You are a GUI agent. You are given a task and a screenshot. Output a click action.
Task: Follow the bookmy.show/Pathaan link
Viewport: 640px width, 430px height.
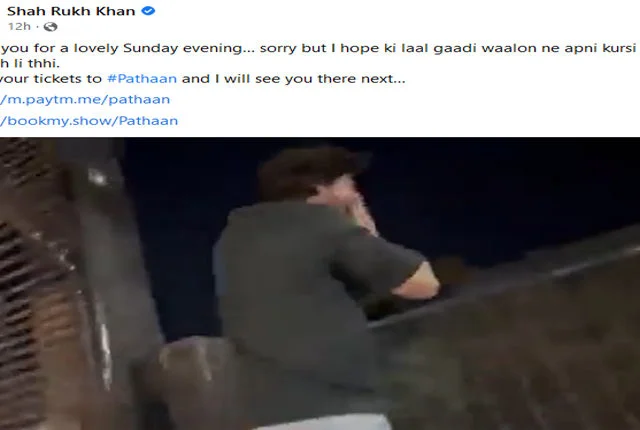click(x=89, y=121)
